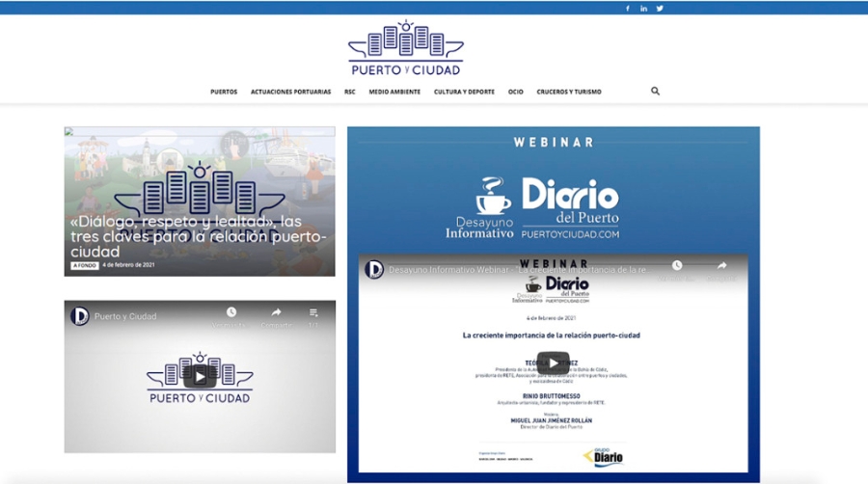The image size is (868, 484).
Task: Open Cruceros y Turismo section
Action: coord(568,92)
